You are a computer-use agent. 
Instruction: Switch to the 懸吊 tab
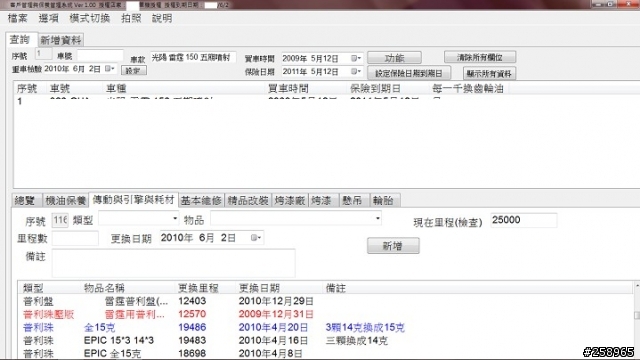coord(353,200)
